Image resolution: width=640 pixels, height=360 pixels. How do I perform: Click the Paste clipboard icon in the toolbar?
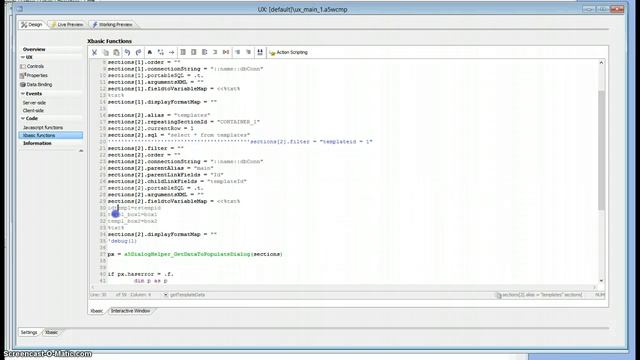[116, 52]
